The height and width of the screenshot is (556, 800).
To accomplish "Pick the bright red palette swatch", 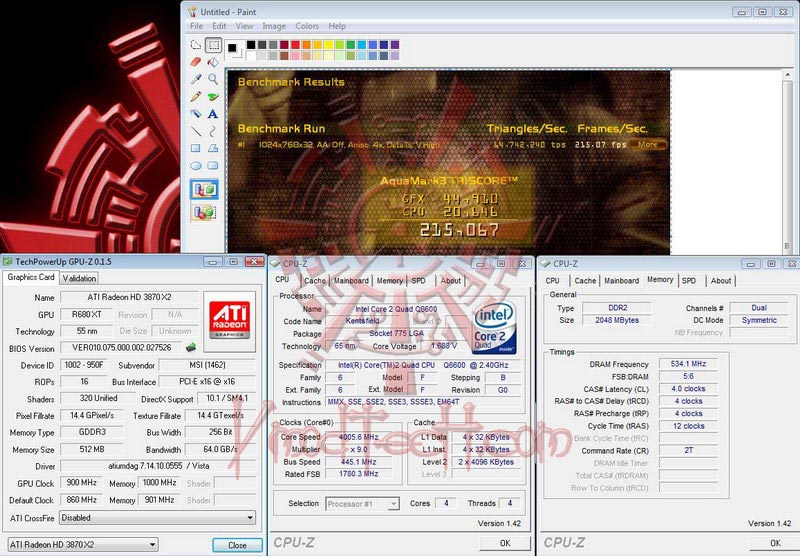I will (295, 45).
